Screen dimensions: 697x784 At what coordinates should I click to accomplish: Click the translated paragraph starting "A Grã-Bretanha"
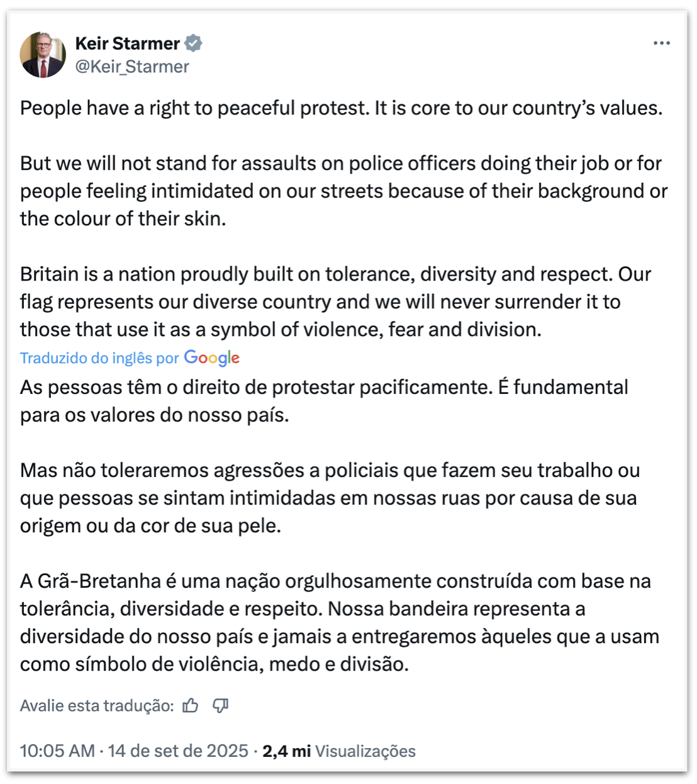click(338, 622)
